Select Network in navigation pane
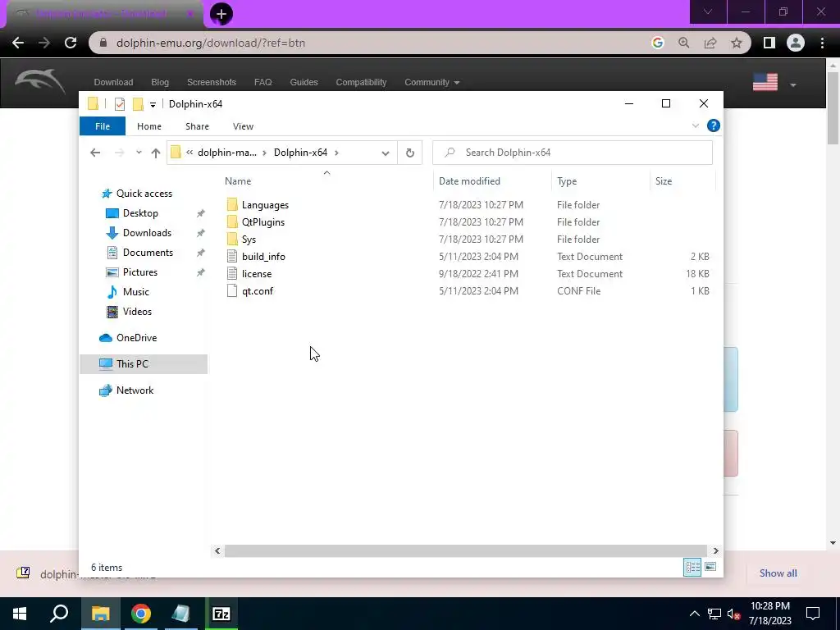840x630 pixels. tap(135, 390)
